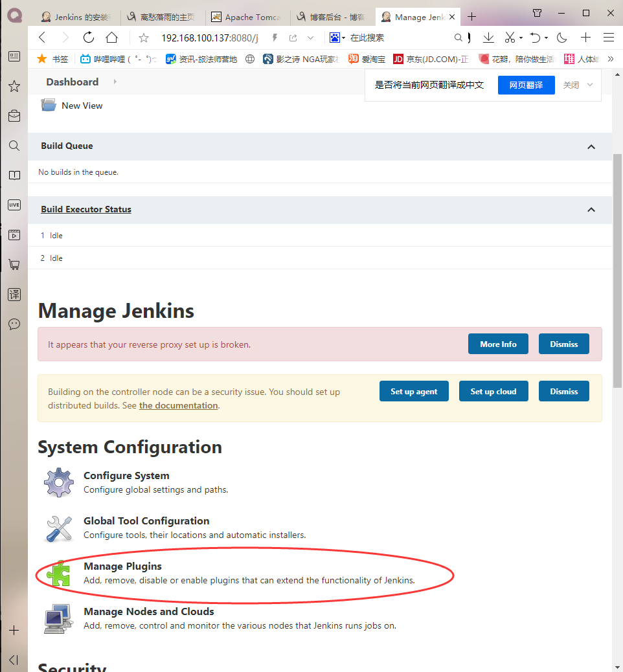Open the sidebar news feed icon
The height and width of the screenshot is (672, 623).
pyautogui.click(x=14, y=56)
